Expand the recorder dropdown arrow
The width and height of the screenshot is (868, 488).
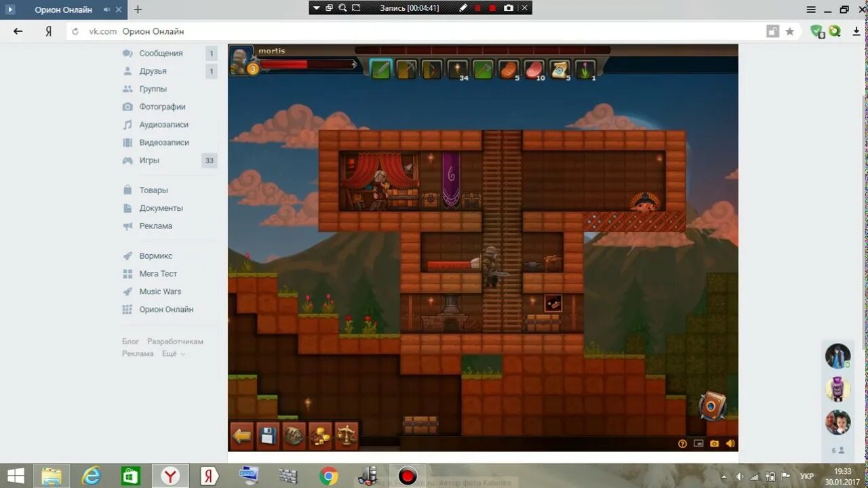point(316,8)
